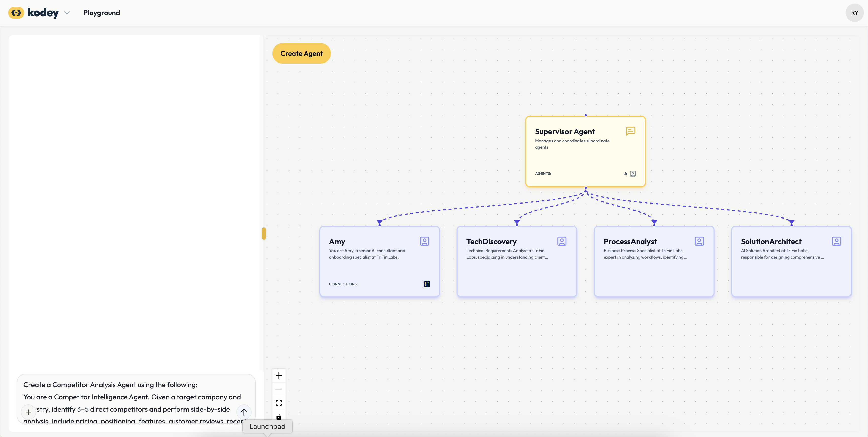Screen dimensions: 868x437
Task: Click Amy's connections integration icon
Action: (x=427, y=284)
